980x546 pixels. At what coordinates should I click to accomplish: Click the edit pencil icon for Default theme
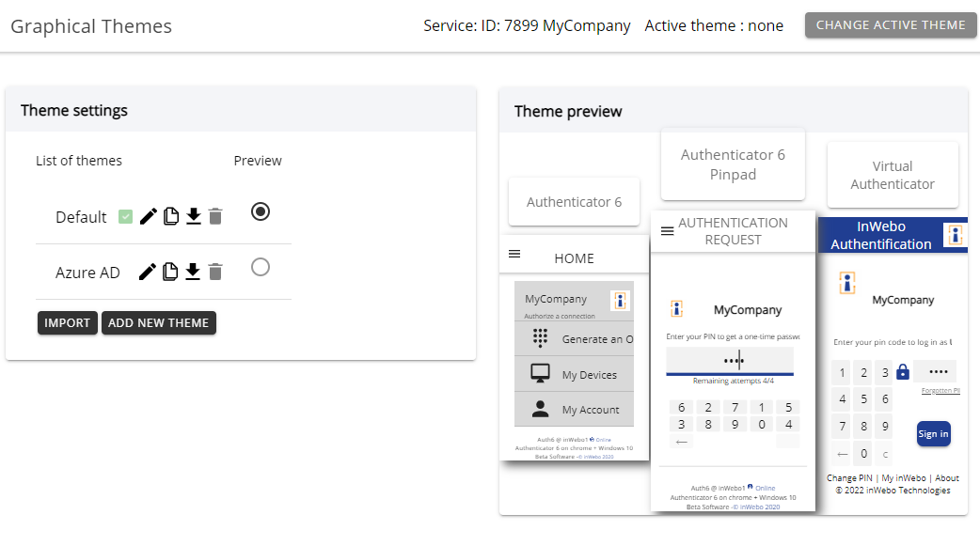tap(148, 217)
